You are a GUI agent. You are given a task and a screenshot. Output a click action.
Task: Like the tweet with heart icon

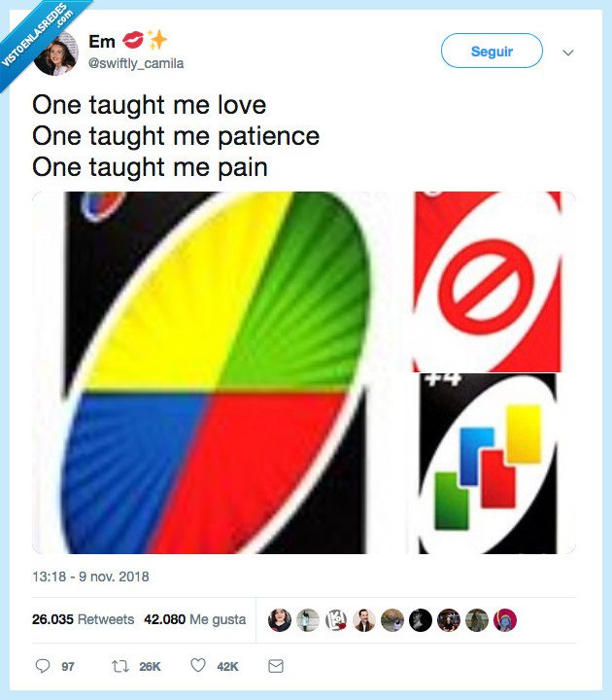click(198, 666)
